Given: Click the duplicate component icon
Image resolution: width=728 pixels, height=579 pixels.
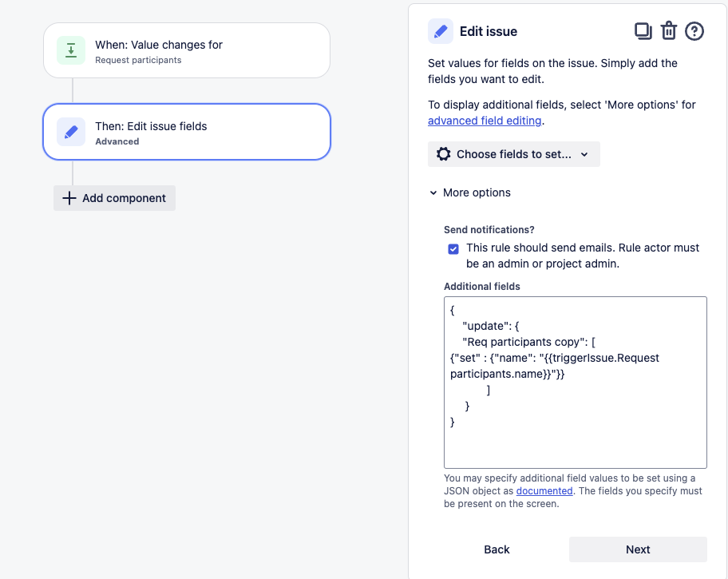Looking at the screenshot, I should tap(643, 31).
